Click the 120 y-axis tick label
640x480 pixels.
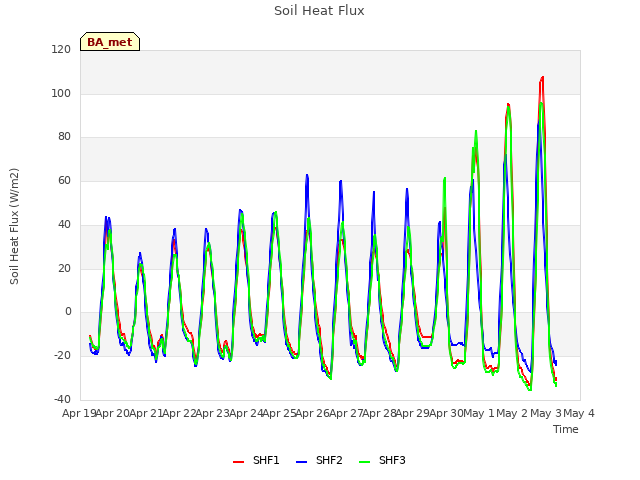[61, 49]
